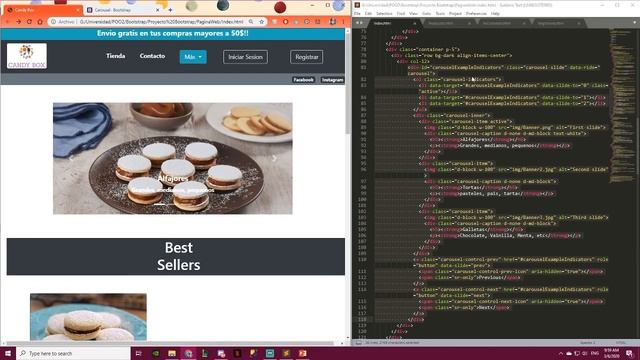Click the Sublime Text minimap
Screen dimensions: 640x360
click(622, 106)
